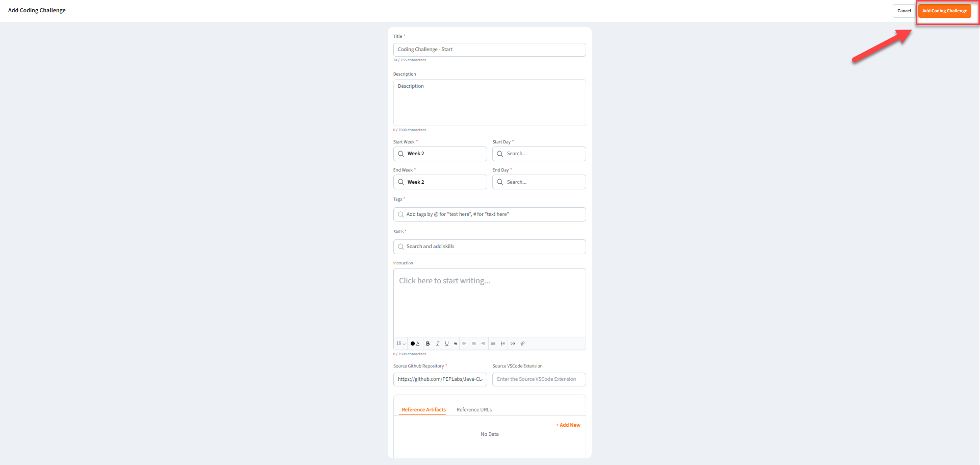The image size is (980, 465).
Task: Click the underline formatting icon
Action: (446, 344)
